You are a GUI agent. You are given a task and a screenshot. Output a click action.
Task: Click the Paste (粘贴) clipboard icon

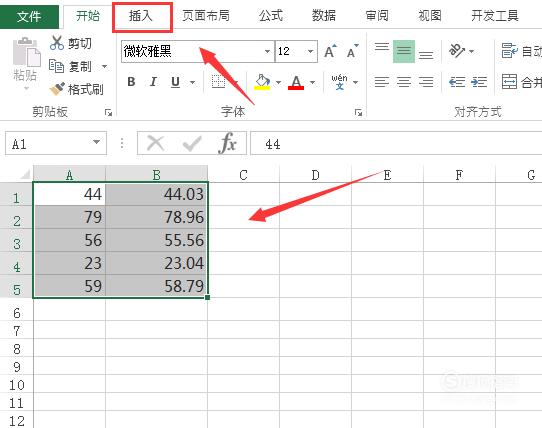tap(26, 51)
